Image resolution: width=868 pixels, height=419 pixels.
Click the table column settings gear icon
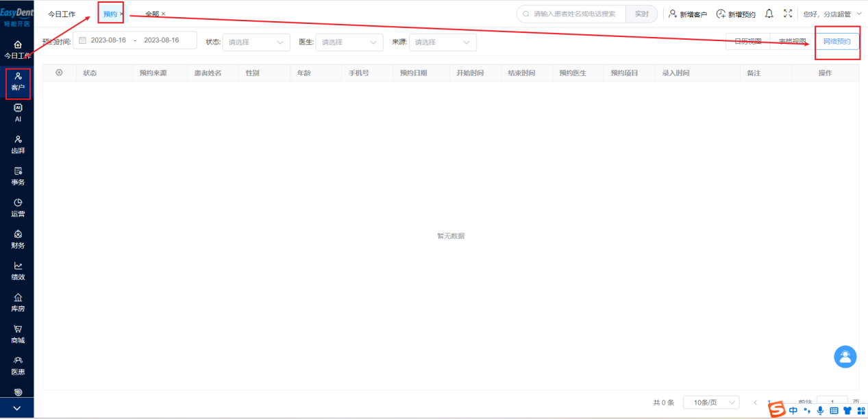(x=59, y=73)
